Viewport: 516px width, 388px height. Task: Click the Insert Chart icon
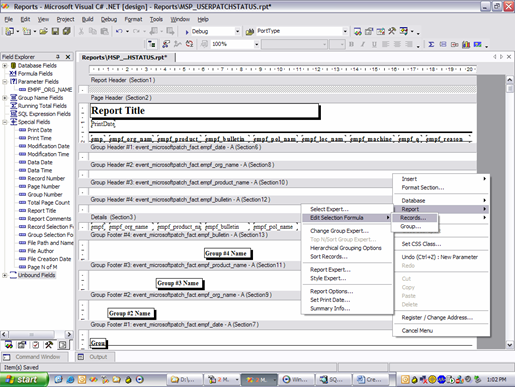pos(466,44)
